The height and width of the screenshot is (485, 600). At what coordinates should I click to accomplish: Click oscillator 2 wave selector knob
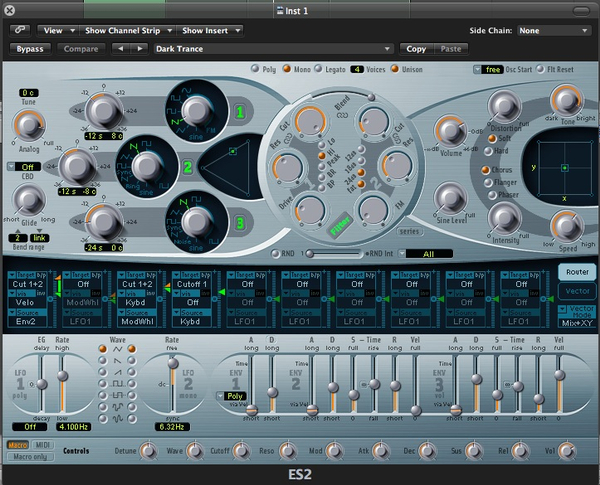[x=147, y=166]
